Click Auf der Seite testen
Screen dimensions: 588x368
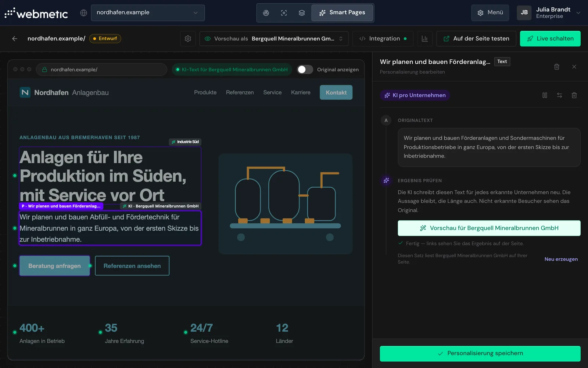point(476,39)
